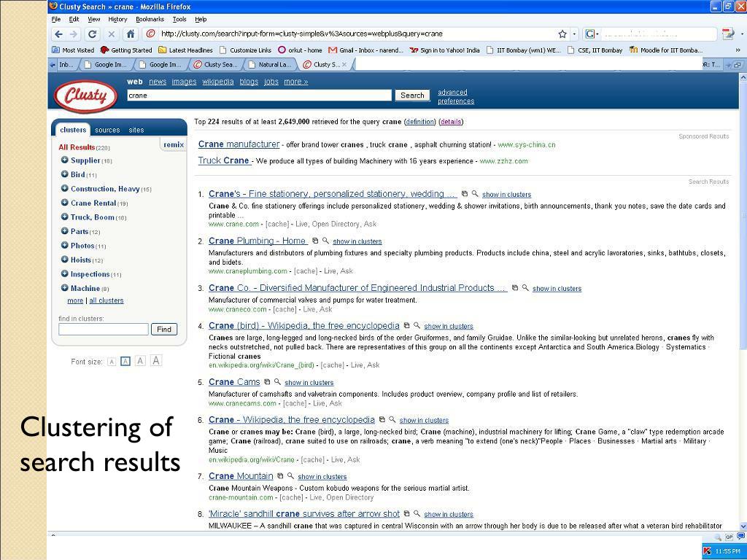The height and width of the screenshot is (560, 747).
Task: Expand the Machine cluster
Action: click(64, 289)
